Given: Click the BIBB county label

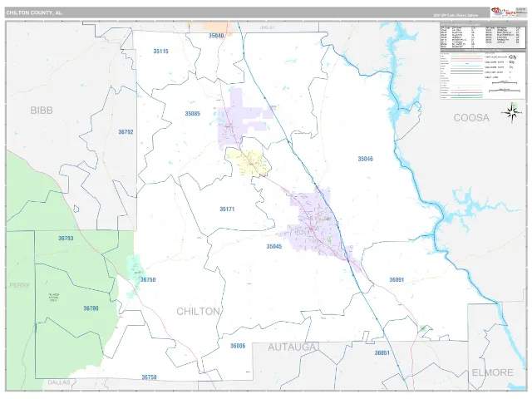Looking at the screenshot, I should click(42, 111).
